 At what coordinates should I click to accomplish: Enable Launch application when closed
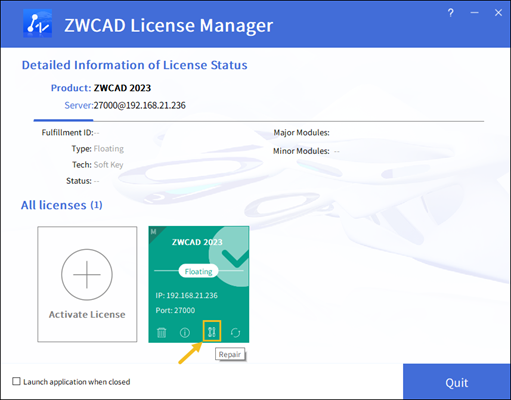pyautogui.click(x=16, y=381)
